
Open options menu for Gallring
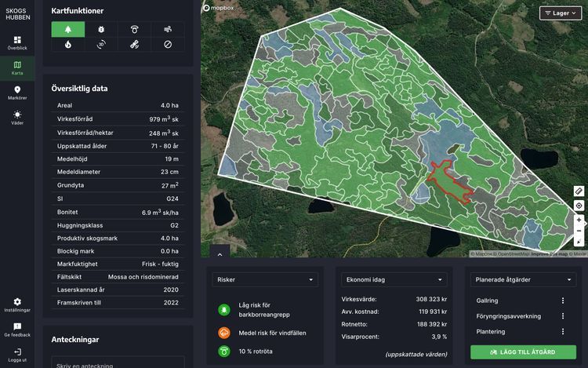point(562,301)
